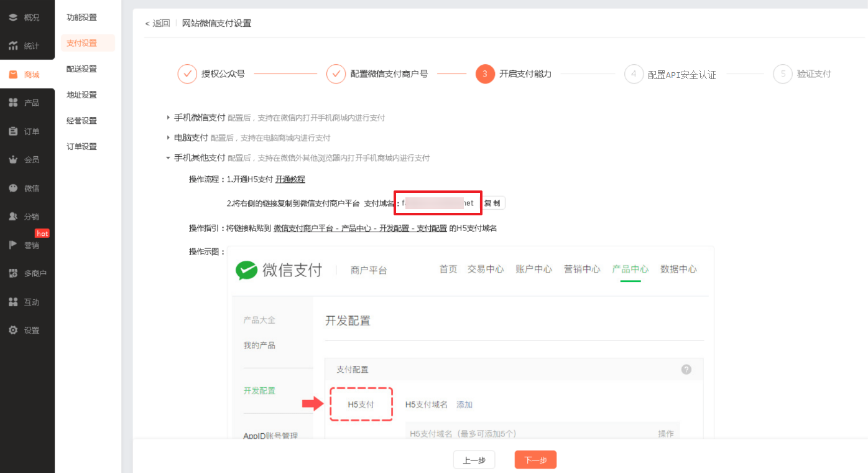Click the 统计 statistics chart icon
Screen dimensions: 868x473
click(x=13, y=46)
